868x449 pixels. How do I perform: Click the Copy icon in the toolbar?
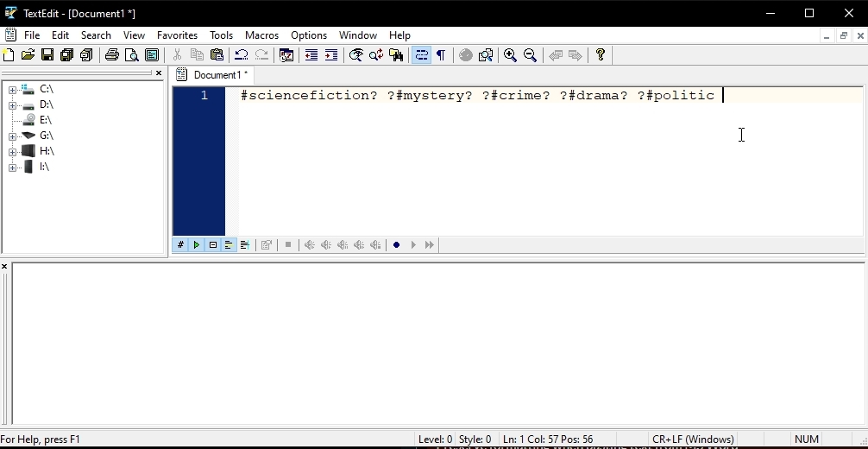click(x=197, y=55)
